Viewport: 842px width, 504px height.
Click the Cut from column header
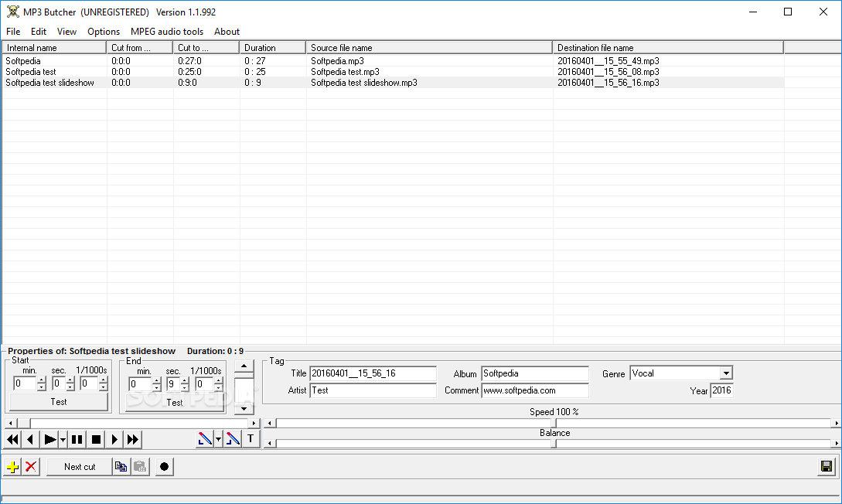(x=140, y=48)
